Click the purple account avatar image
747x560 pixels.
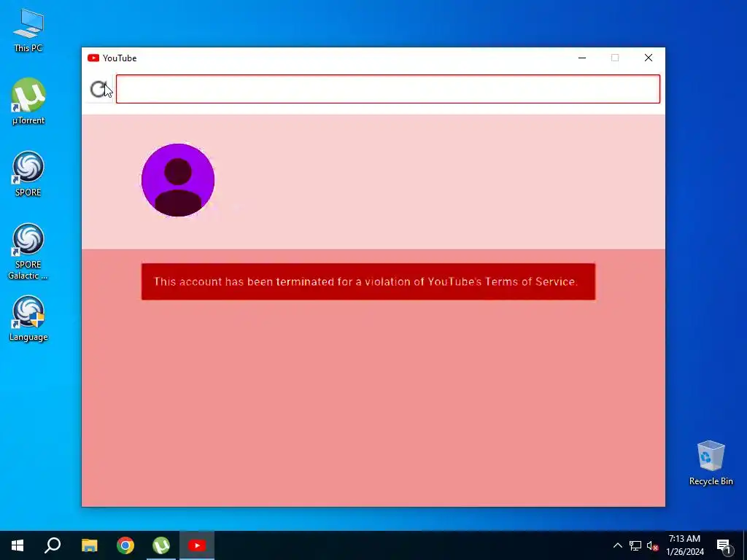tap(178, 180)
